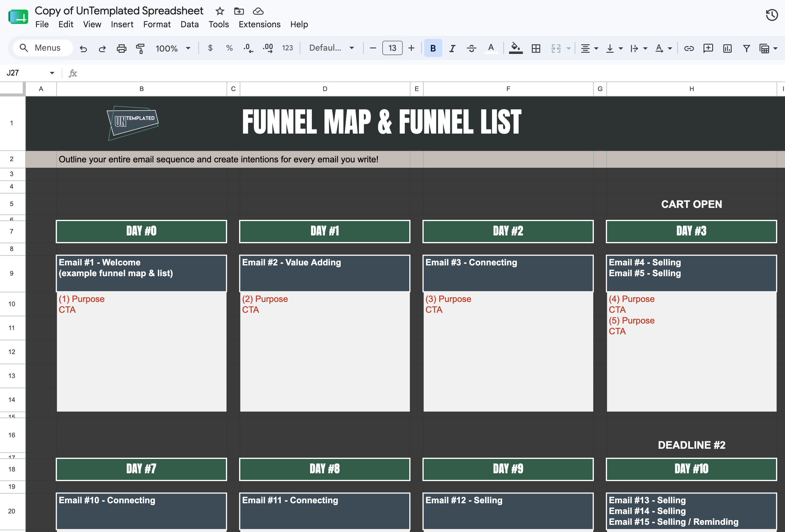Select column H header

(x=692, y=89)
